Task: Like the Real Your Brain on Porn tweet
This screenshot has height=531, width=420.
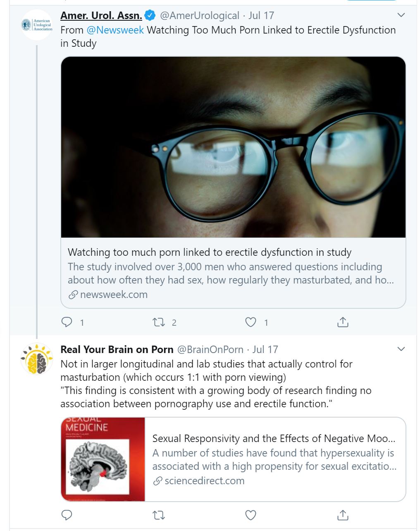Action: pos(251,515)
